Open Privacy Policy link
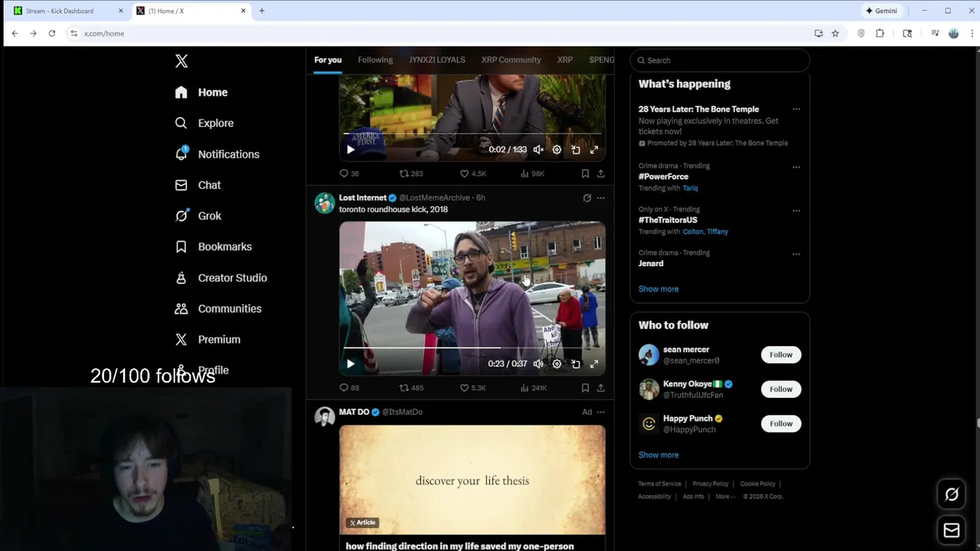This screenshot has width=980, height=551. pos(710,484)
